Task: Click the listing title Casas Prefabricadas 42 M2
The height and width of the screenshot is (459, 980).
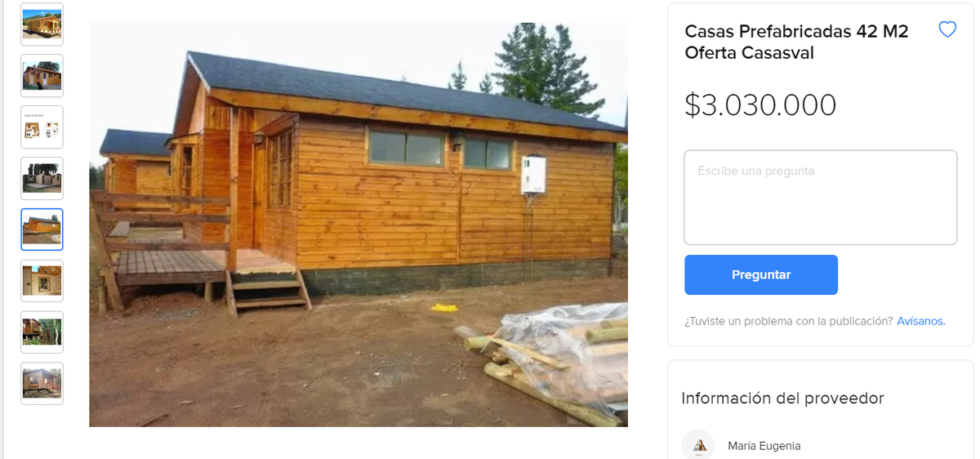Action: point(796,42)
